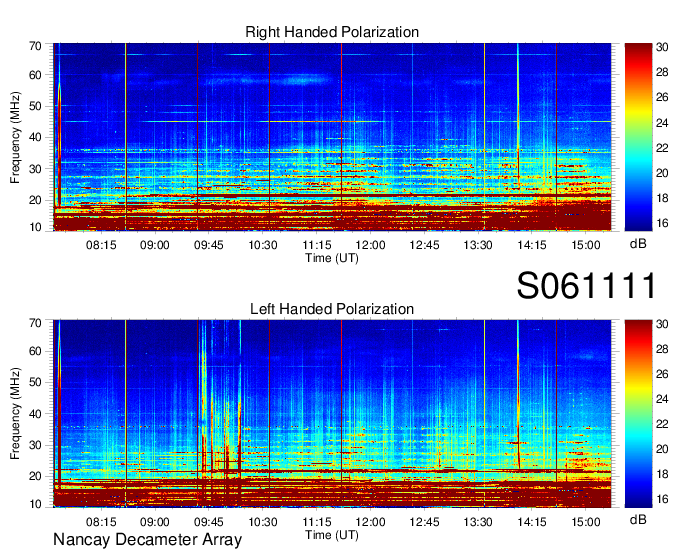Click the "Nancay Decameter Array" caption
Viewport: 680px width, 552px height.
[x=147, y=540]
